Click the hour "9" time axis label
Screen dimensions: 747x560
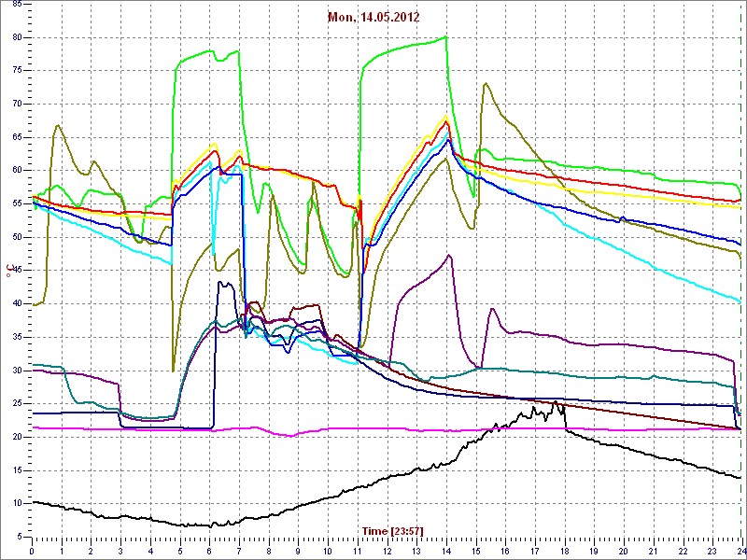pyautogui.click(x=298, y=550)
